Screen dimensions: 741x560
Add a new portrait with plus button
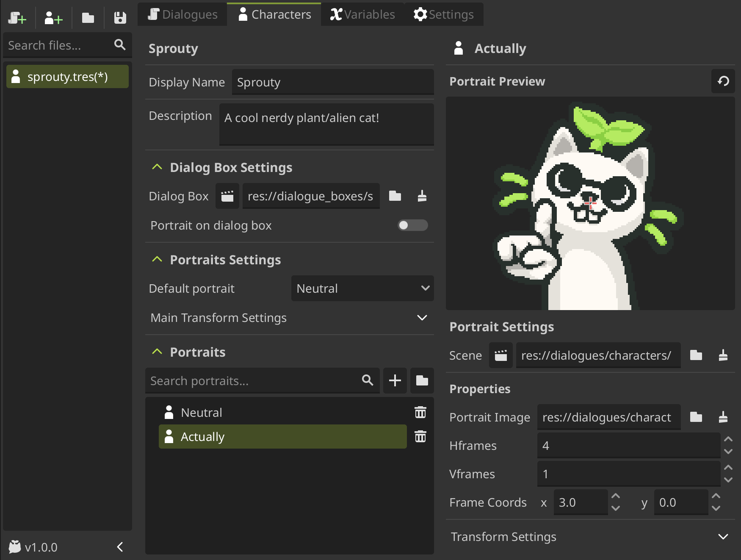coord(395,380)
